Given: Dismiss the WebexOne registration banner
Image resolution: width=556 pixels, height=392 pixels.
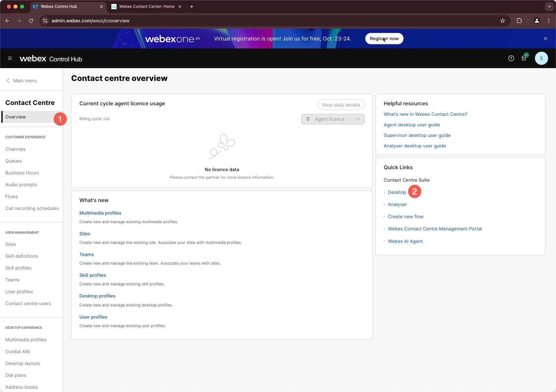Looking at the screenshot, I should (545, 39).
